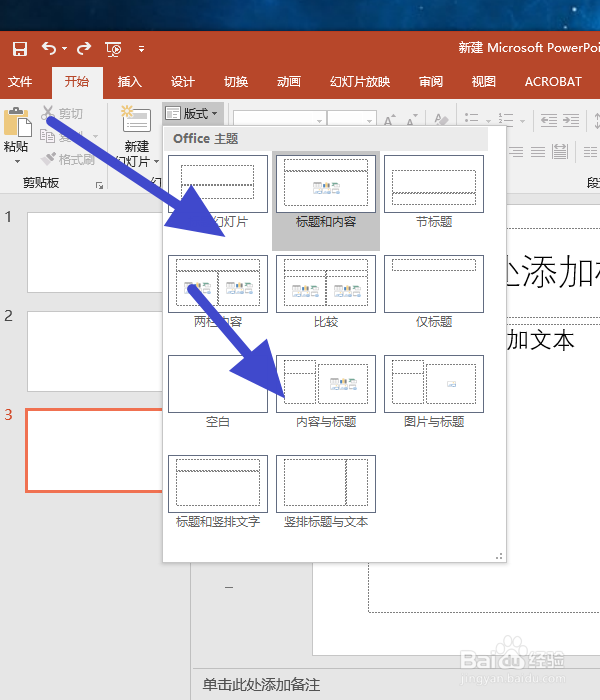Expand the bullet list style arrow
The image size is (600, 700).
(488, 120)
